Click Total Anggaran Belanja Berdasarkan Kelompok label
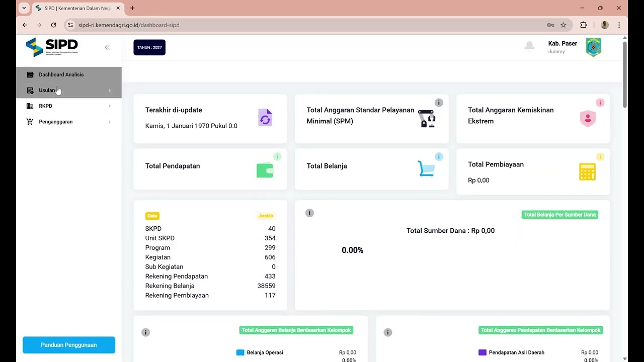Image resolution: width=644 pixels, height=362 pixels. (296, 330)
